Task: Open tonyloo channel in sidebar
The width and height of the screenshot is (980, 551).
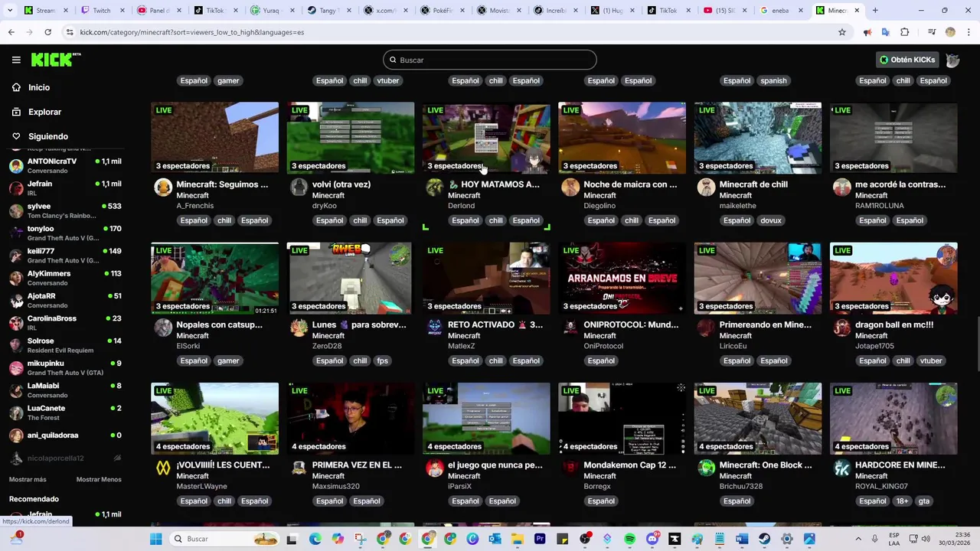Action: (x=64, y=233)
